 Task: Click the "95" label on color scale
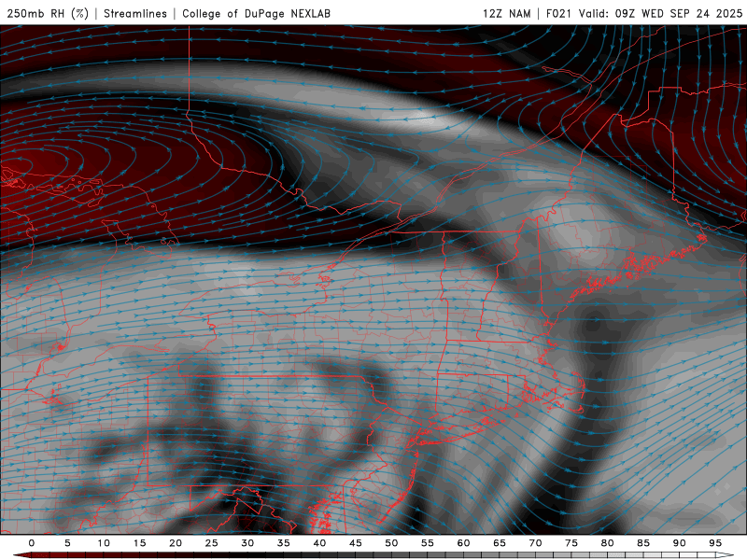715,543
